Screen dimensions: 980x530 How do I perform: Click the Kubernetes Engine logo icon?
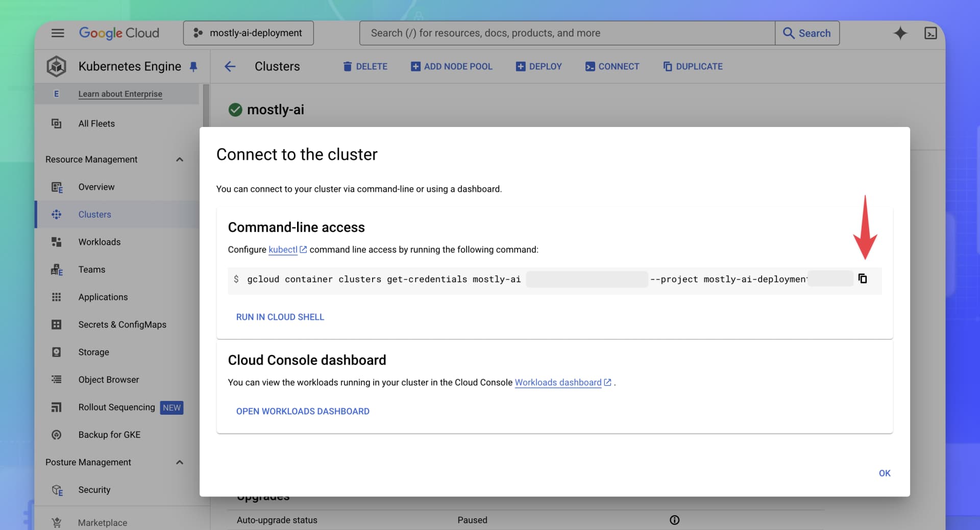[x=56, y=66]
